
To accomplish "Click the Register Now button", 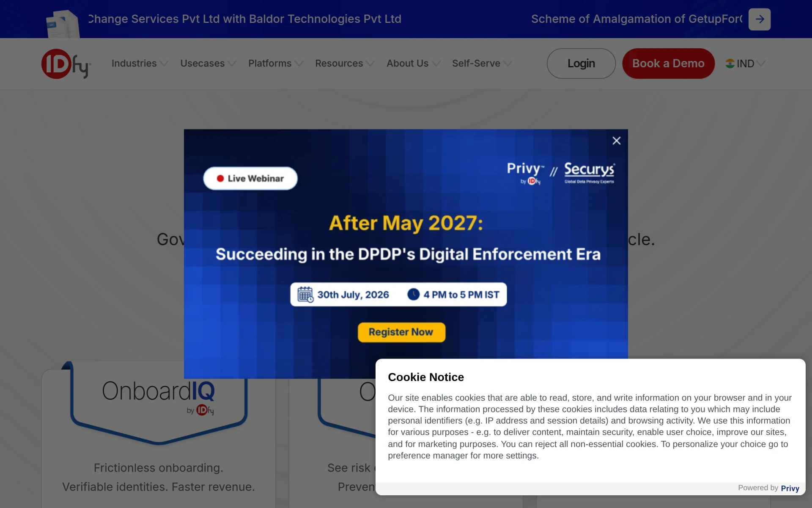I will click(401, 332).
